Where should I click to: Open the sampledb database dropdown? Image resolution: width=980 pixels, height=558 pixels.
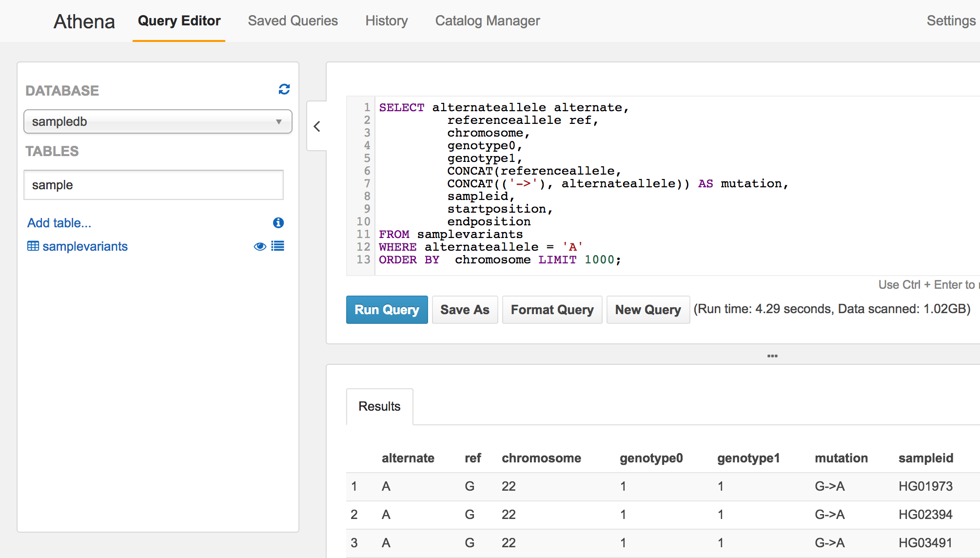click(157, 121)
